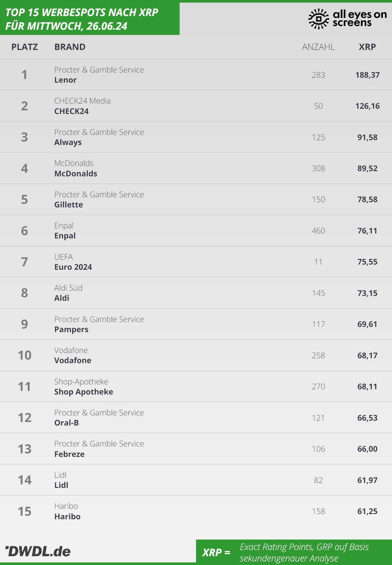Viewport: 392px width, 565px height.
Task: Click the XRP column header
Action: (367, 47)
